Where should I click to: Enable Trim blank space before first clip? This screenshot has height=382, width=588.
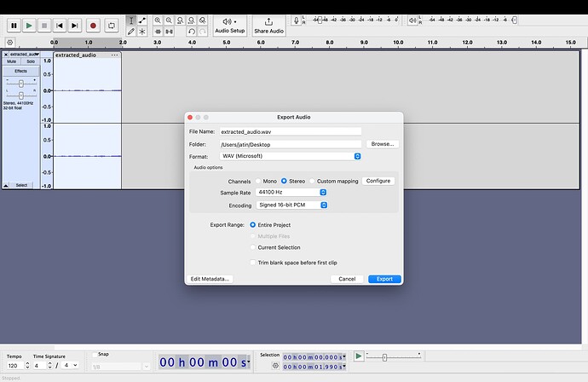pos(253,263)
